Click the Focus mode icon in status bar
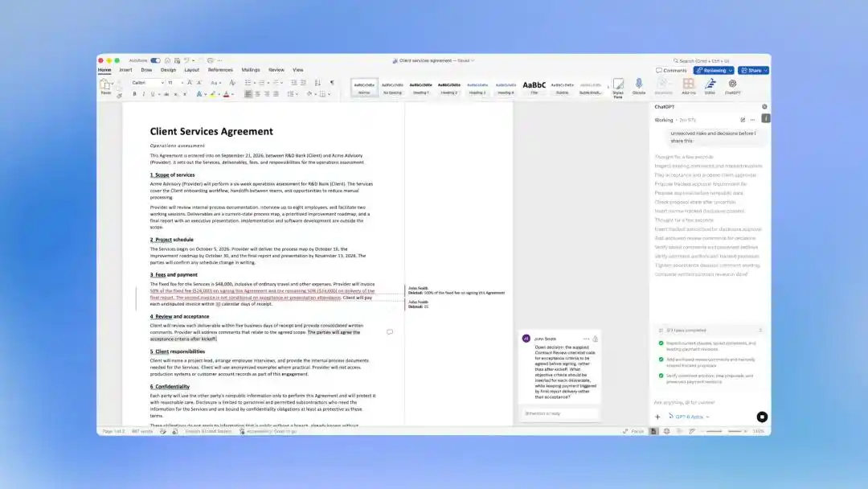The image size is (868, 489). click(625, 431)
